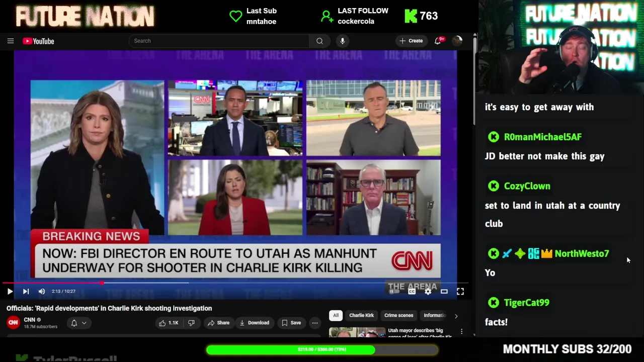Dislike the video
The height and width of the screenshot is (362, 644).
191,323
